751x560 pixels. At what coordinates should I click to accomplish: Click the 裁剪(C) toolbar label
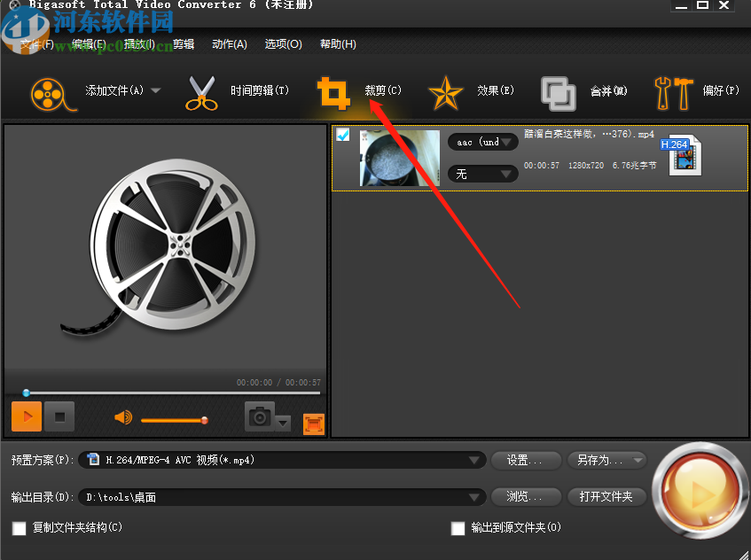(x=383, y=90)
